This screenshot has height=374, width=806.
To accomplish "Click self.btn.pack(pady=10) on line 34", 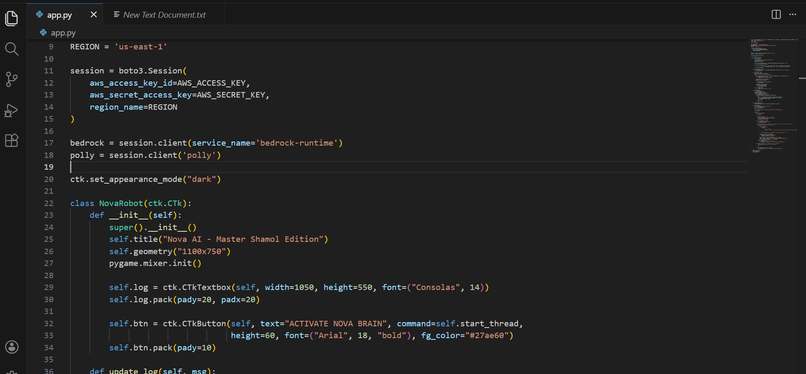I will tap(162, 348).
